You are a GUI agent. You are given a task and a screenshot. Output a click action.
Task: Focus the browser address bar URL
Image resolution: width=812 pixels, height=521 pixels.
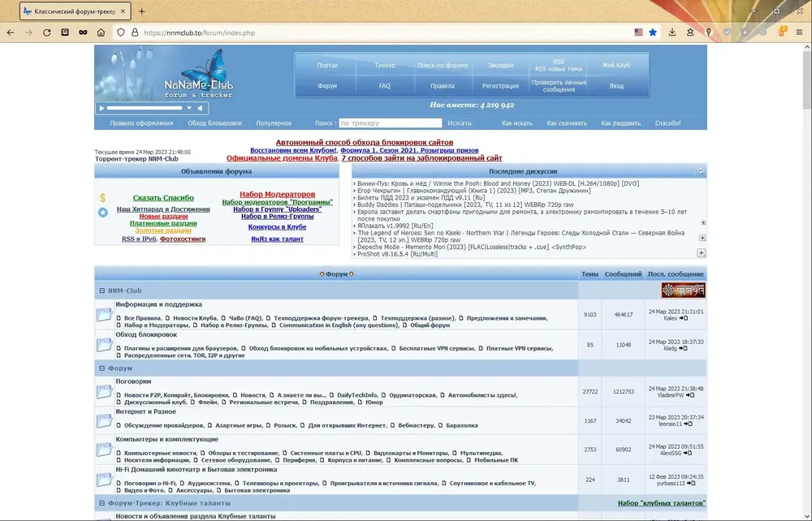click(x=383, y=32)
